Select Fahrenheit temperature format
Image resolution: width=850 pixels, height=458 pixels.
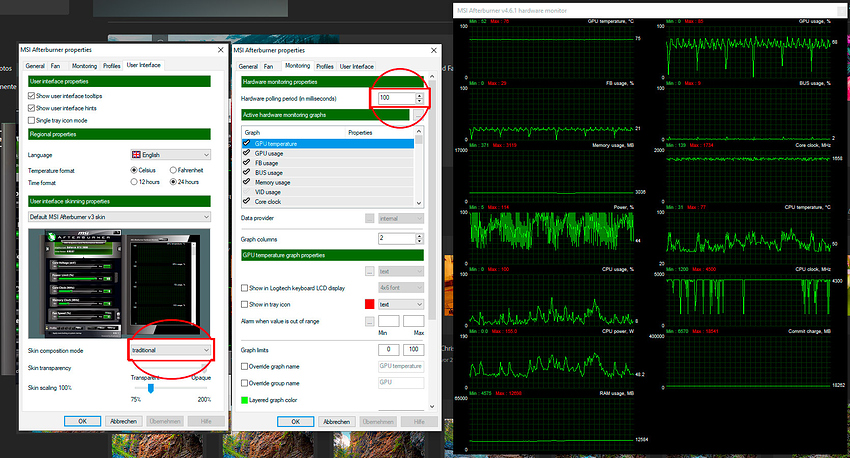coord(173,170)
